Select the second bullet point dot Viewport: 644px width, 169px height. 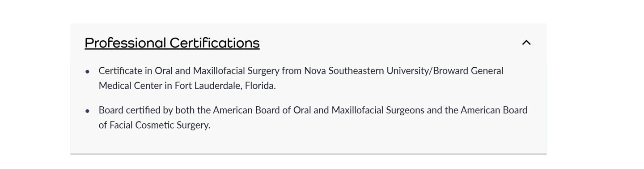[x=88, y=111]
